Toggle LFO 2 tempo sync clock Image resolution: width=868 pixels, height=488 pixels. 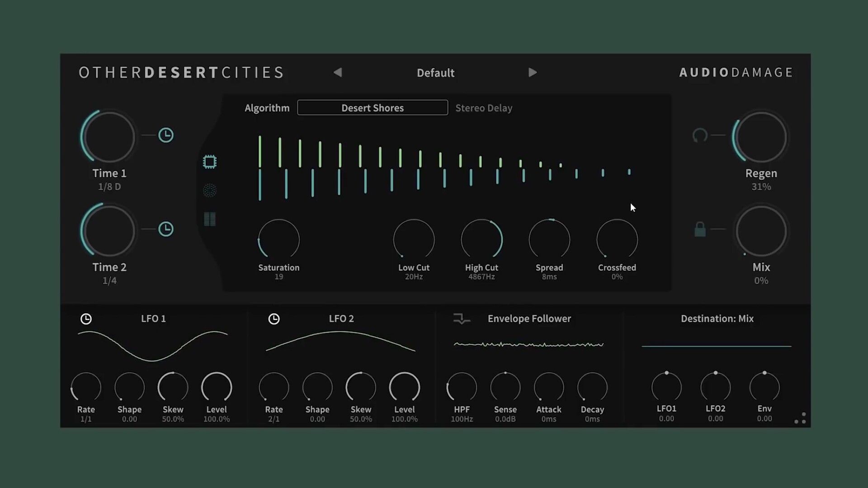click(x=274, y=319)
